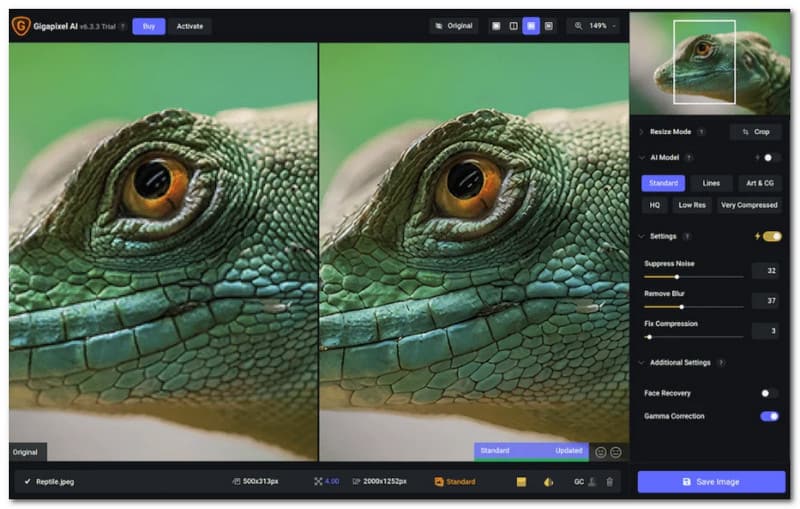Click the 4.00 scale factor value
Viewport: 800px width, 509px height.
tap(331, 481)
